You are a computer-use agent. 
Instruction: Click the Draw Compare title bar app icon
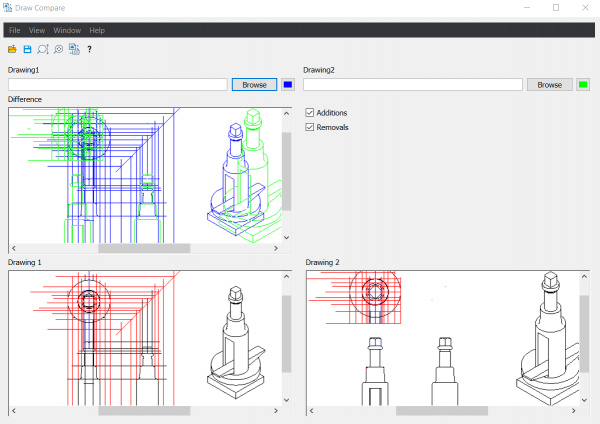click(x=7, y=8)
